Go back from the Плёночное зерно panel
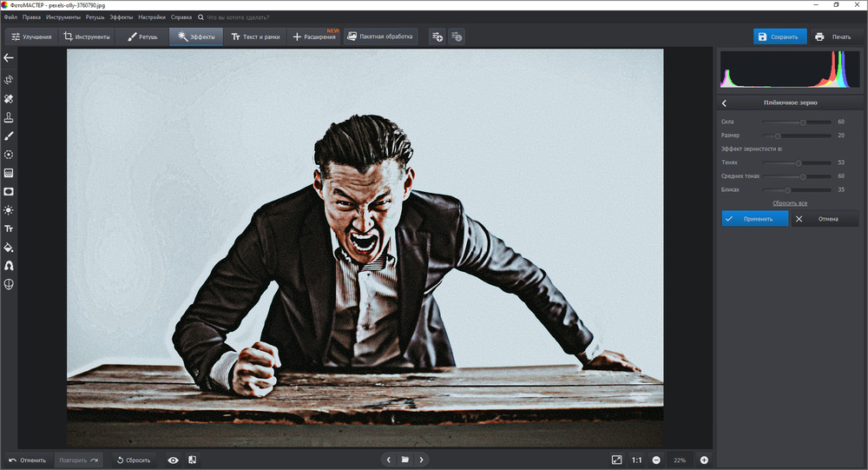868x470 pixels. (725, 103)
